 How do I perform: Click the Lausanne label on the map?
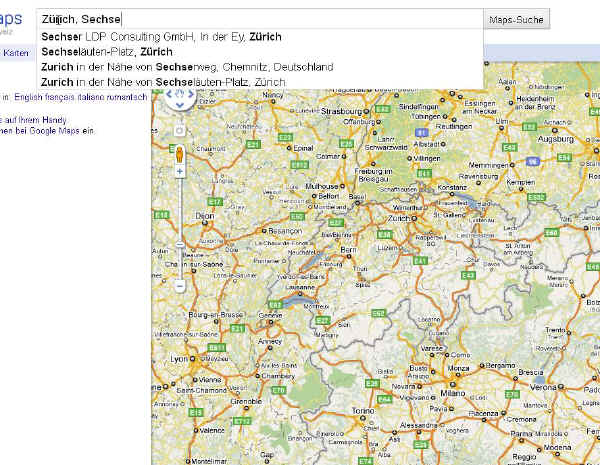300,287
